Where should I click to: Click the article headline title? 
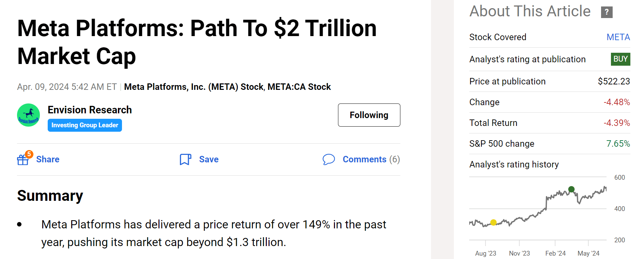point(197,42)
